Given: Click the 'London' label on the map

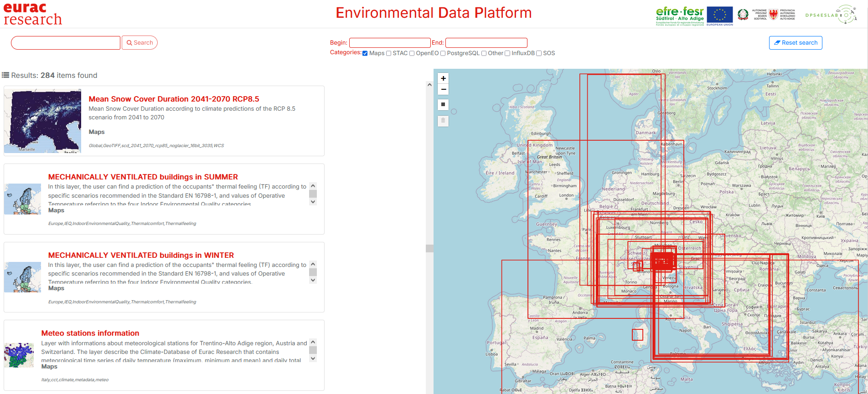Looking at the screenshot, I should coord(567,195).
